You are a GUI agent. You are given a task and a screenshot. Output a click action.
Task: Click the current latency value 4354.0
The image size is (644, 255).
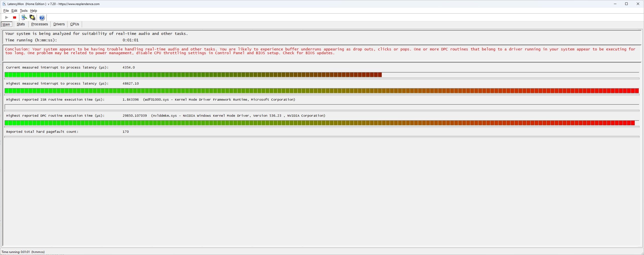tap(128, 68)
